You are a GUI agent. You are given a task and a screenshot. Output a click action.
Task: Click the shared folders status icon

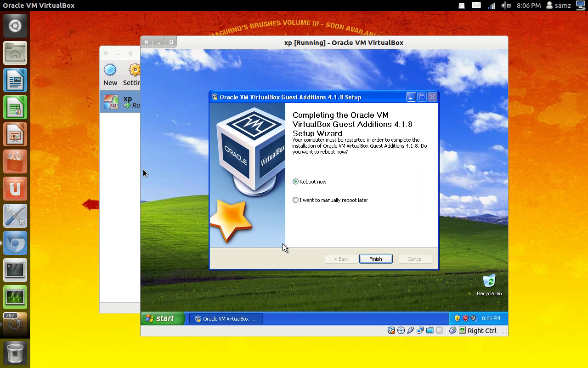pyautogui.click(x=430, y=330)
